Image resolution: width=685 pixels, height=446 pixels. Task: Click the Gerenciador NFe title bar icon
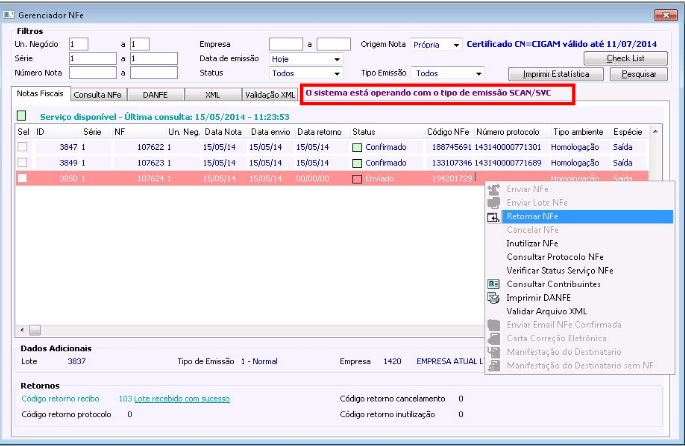[11, 15]
